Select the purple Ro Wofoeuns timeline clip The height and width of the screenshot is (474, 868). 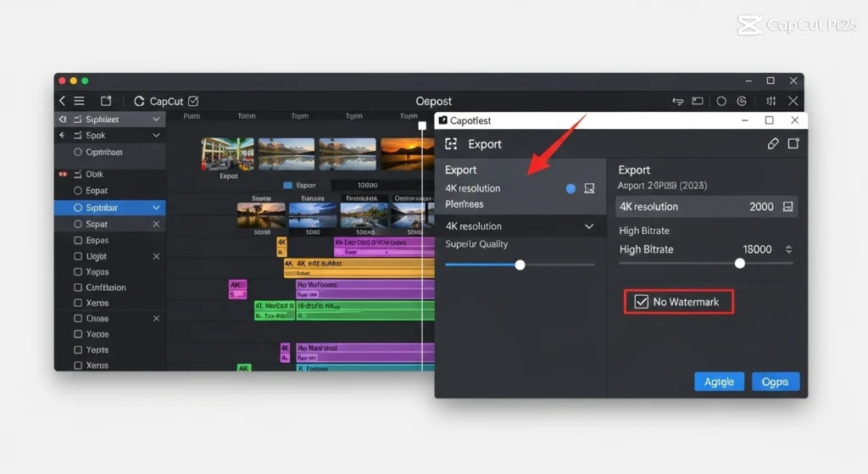(364, 289)
